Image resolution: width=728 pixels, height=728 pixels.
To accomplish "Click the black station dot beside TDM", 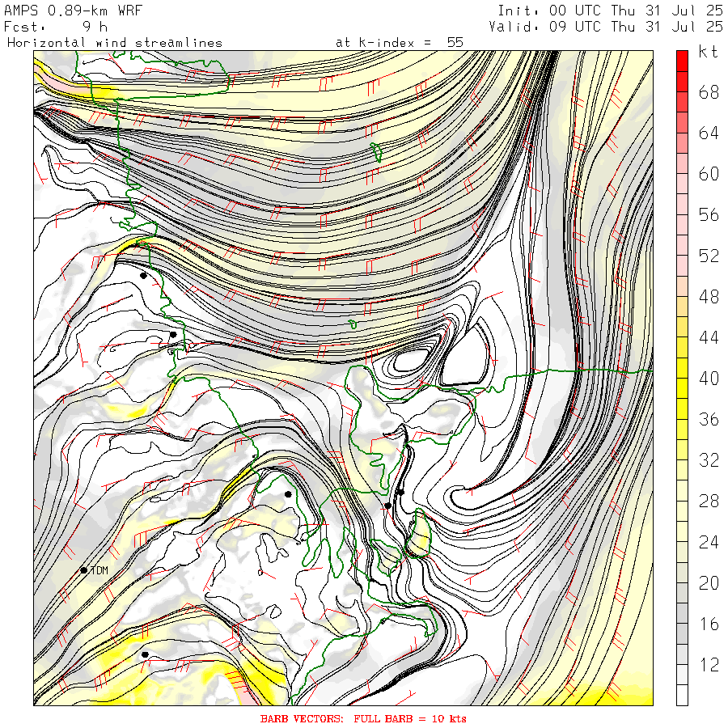I will (84, 570).
